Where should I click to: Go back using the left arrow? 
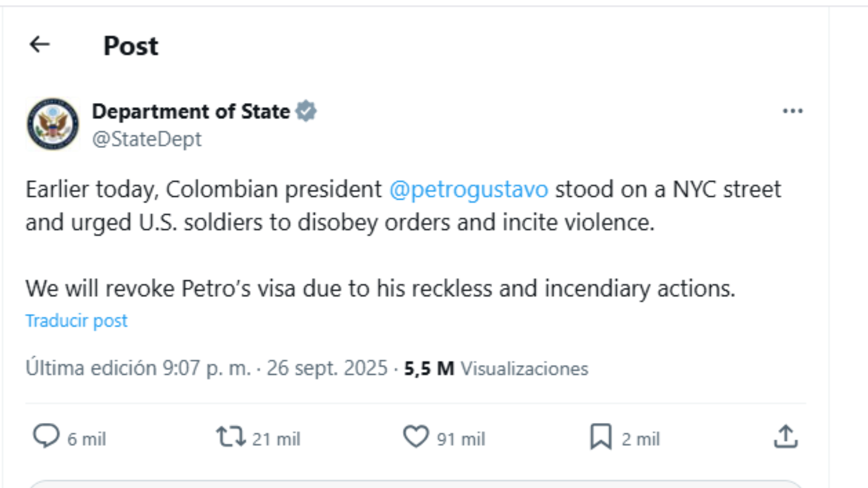click(40, 44)
